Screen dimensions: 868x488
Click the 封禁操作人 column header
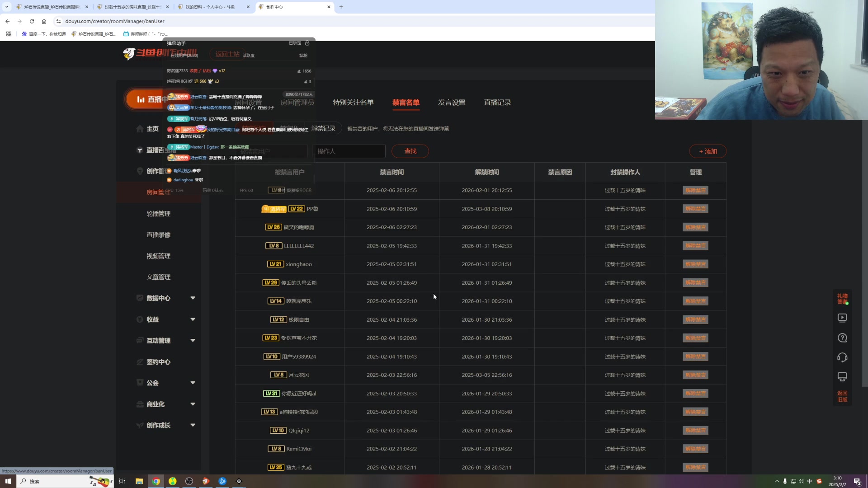[x=625, y=172]
